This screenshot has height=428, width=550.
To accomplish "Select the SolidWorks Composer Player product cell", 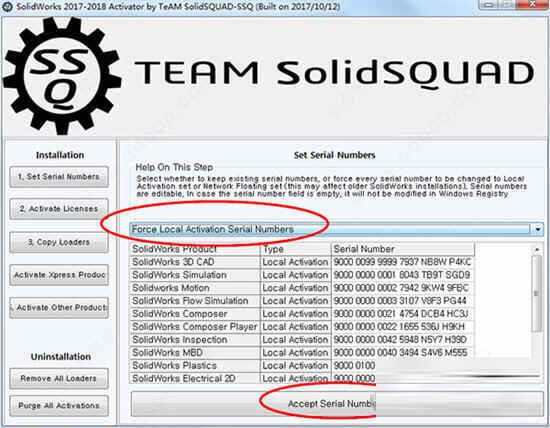I will tap(195, 327).
